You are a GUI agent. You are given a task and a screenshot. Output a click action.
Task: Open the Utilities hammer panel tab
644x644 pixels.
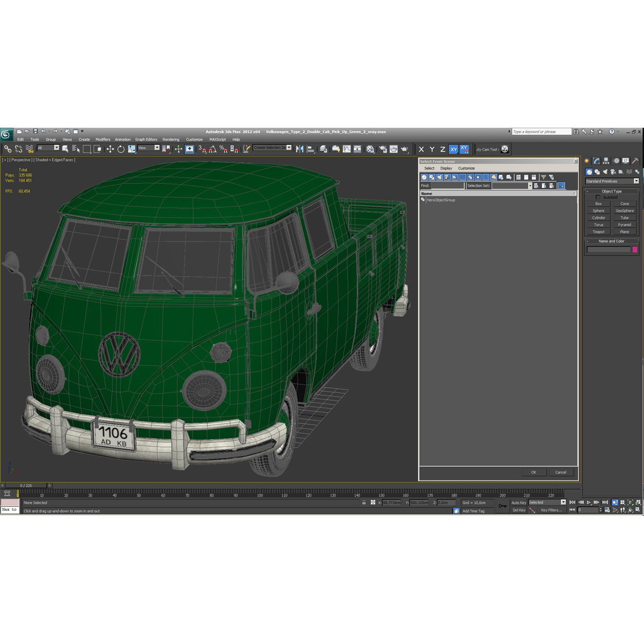(635, 160)
